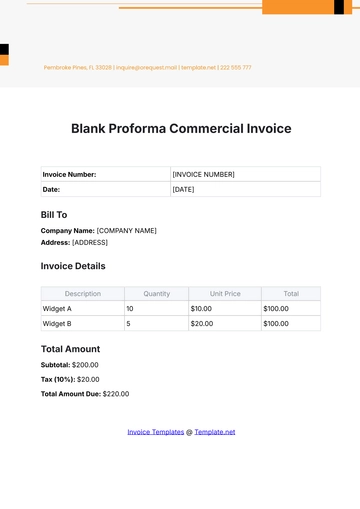Click the quantity '10' cell
The height and width of the screenshot is (509, 360).
coord(157,309)
